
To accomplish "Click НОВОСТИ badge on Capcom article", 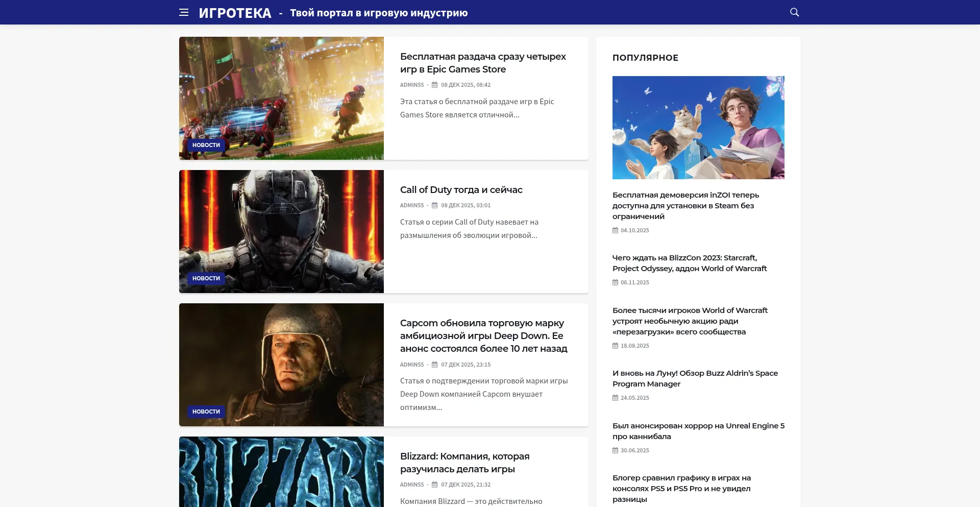I will 206,412.
